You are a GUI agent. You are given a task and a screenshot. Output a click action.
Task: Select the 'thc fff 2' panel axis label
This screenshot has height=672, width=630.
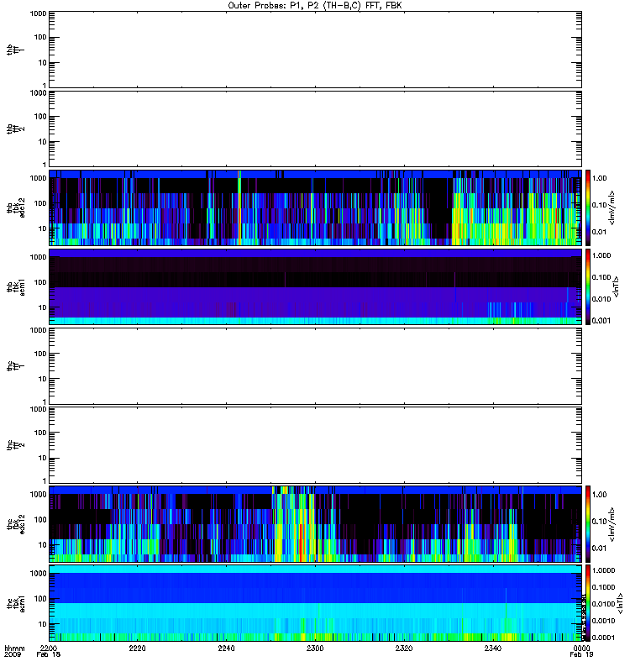(15, 445)
